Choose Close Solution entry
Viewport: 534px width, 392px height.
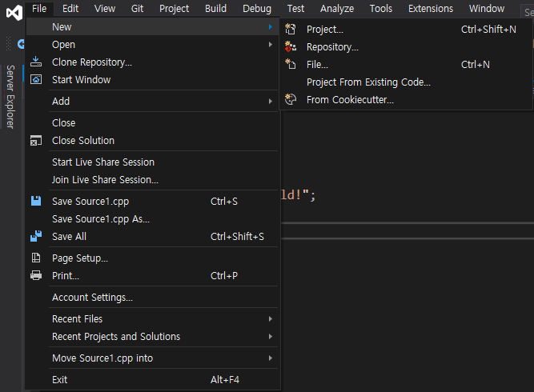153,141
